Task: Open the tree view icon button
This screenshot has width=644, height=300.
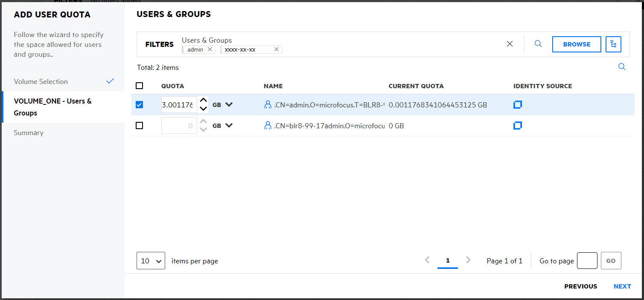Action: (613, 44)
